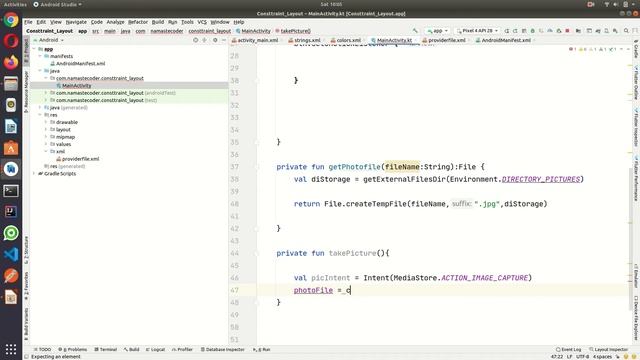640x360 pixels.
Task: Open IntelliJ IDEA icon in the dock
Action: coord(11,211)
